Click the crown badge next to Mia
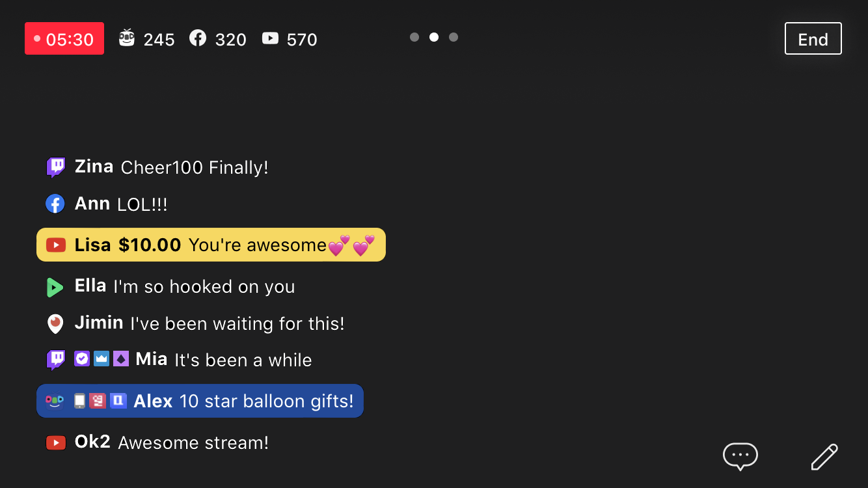 [102, 359]
